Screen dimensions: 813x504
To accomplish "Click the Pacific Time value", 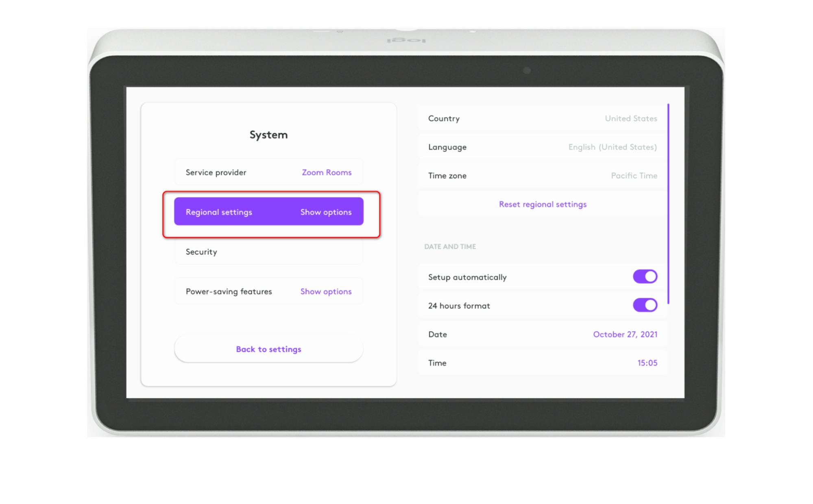I will pyautogui.click(x=634, y=176).
